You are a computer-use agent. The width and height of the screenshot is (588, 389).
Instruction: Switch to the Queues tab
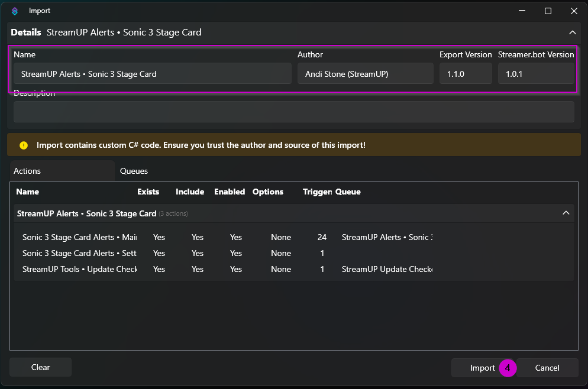[134, 171]
